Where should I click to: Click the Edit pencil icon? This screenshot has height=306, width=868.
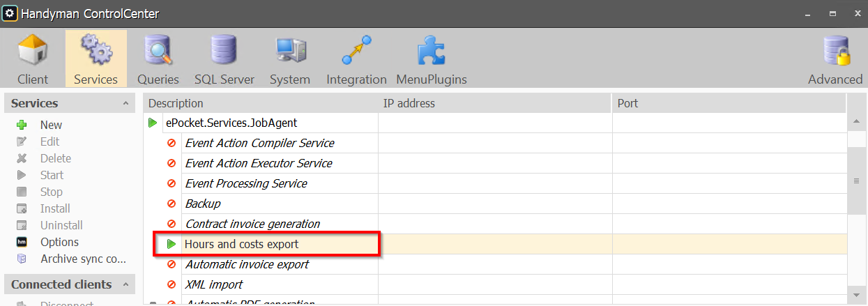pos(22,141)
